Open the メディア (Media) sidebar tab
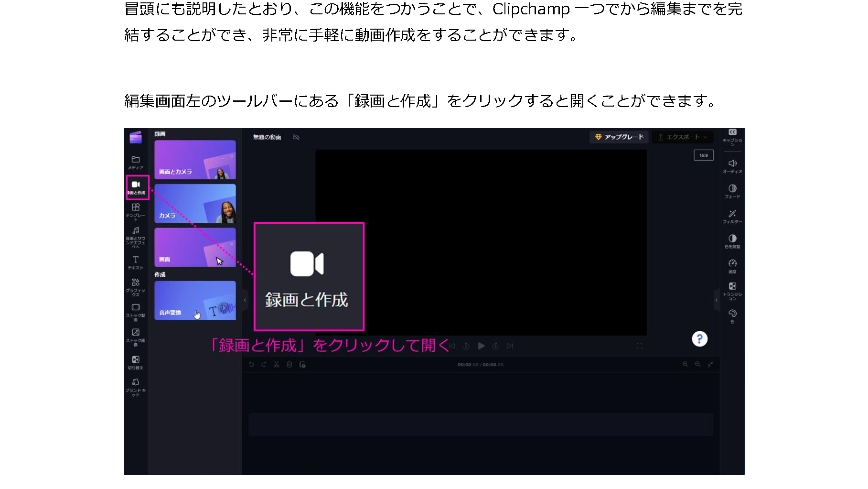Viewport: 868px width, 489px height. tap(136, 163)
